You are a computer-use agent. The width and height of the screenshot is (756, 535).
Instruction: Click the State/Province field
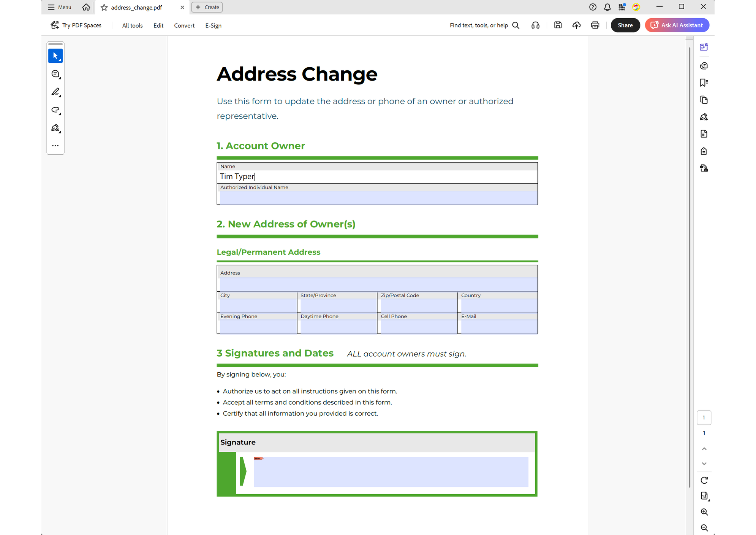338,306
